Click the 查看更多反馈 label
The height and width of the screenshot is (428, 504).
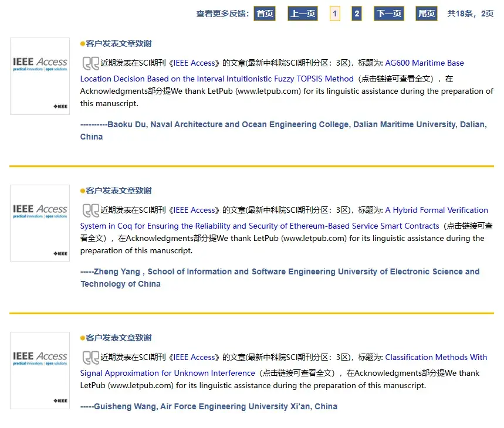221,13
